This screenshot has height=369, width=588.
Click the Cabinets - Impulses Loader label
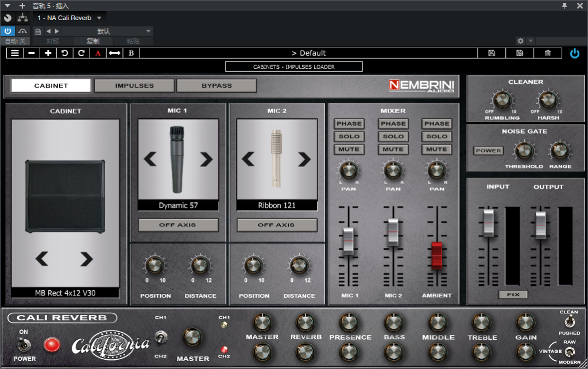[294, 67]
